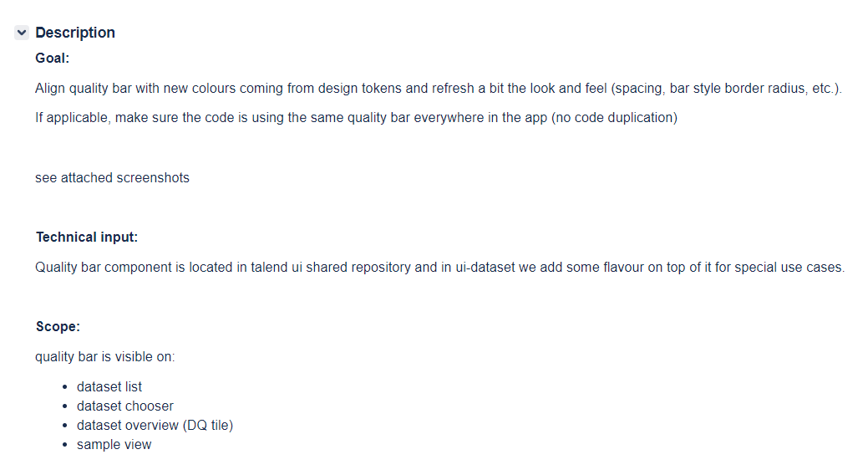This screenshot has height=475, width=868.
Task: Select the "dataset list" bullet item
Action: [109, 386]
